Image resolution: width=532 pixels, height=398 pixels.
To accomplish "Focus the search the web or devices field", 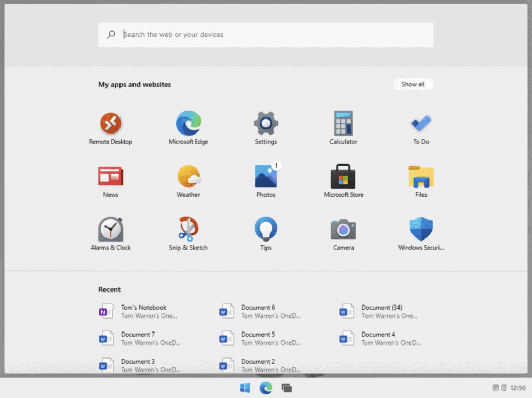I will click(x=266, y=35).
